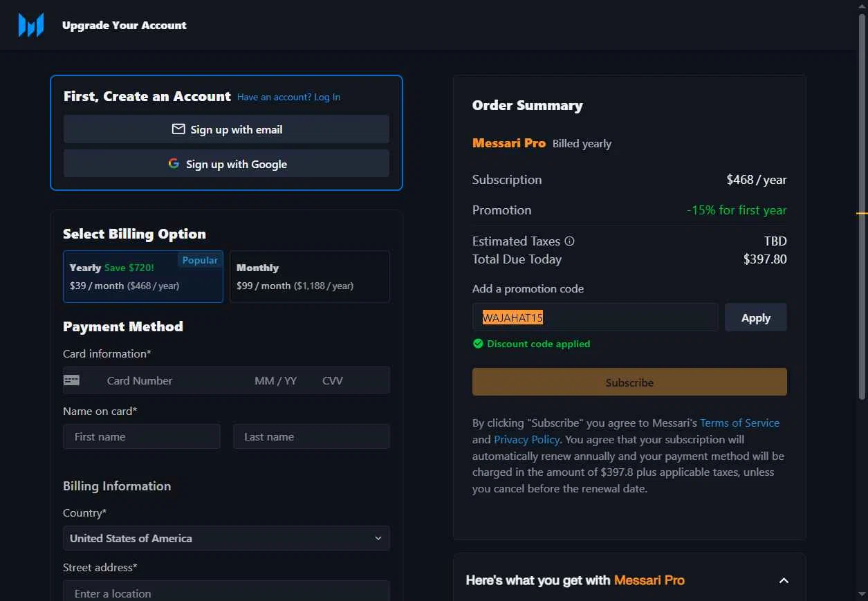Click the 'Order Summary' heading
The image size is (868, 601).
[x=528, y=106]
